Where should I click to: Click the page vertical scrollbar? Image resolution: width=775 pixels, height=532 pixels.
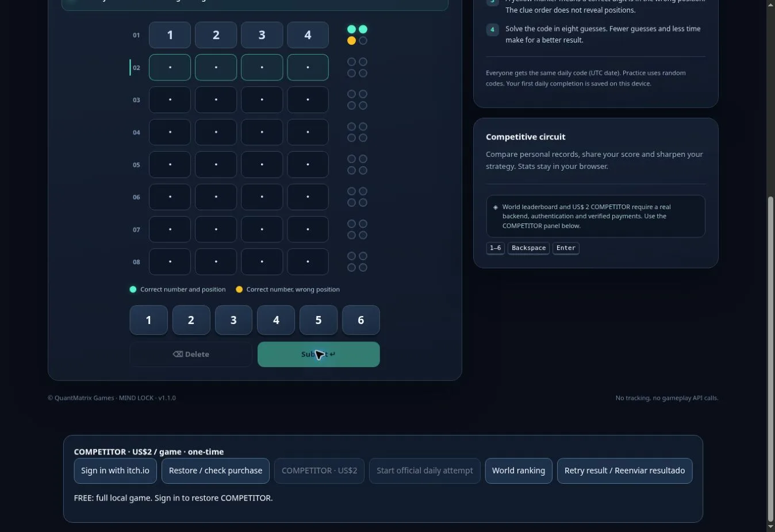(x=770, y=359)
